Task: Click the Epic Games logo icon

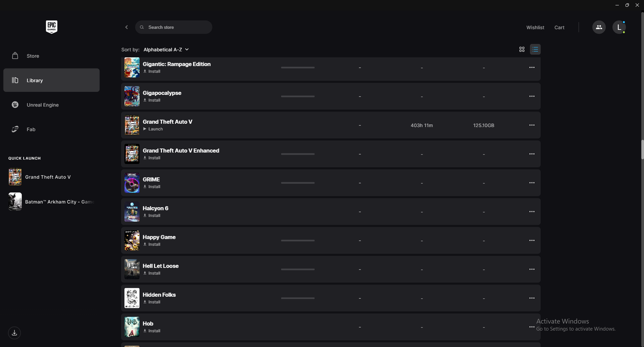Action: (51, 27)
